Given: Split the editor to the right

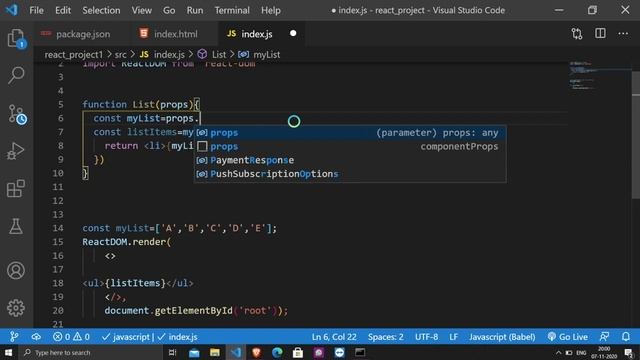Looking at the screenshot, I should pos(600,33).
